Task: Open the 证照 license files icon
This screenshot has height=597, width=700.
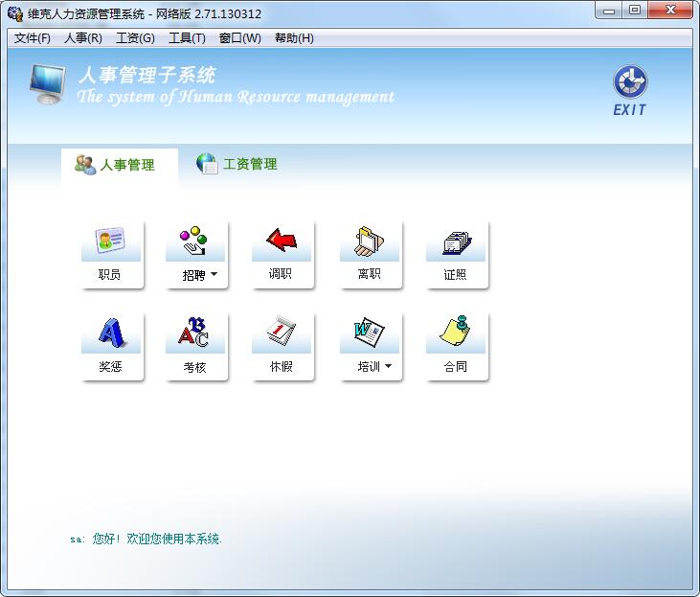Action: pos(456,242)
